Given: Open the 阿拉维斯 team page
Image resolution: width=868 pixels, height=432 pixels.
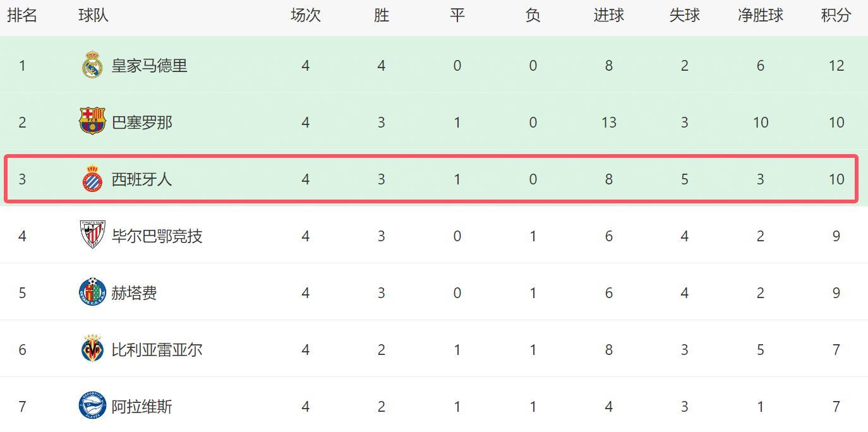Looking at the screenshot, I should click(142, 407).
